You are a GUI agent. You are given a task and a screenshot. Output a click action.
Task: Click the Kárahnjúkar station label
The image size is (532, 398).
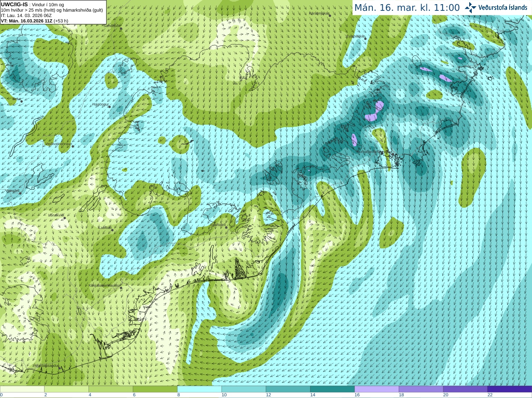319,13
